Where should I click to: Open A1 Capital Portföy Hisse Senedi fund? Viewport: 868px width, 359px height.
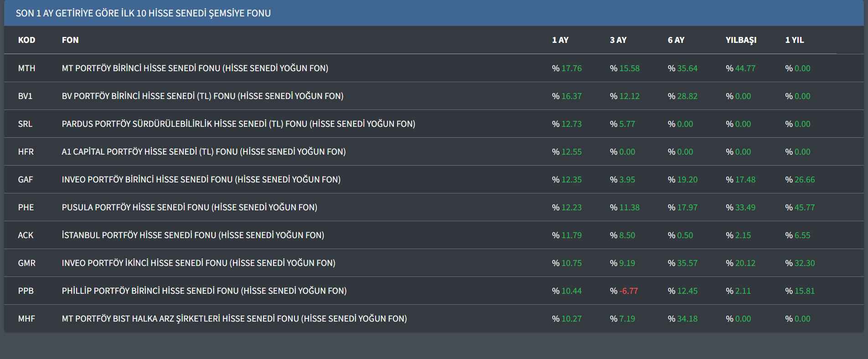[x=203, y=152]
